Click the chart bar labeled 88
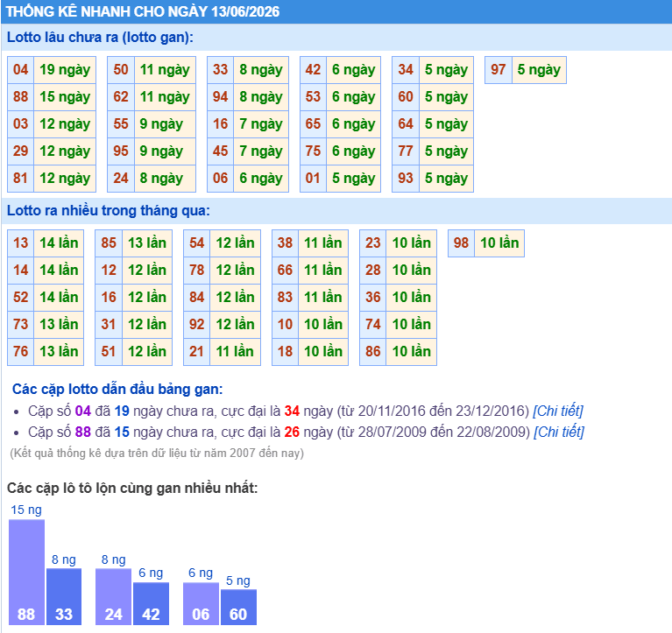This screenshot has height=633, width=672. coord(26,573)
